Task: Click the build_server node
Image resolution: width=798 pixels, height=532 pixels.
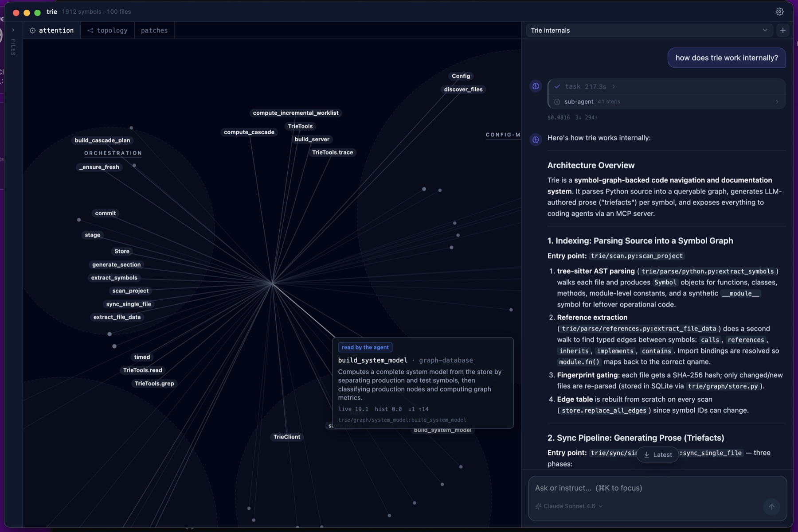Action: pyautogui.click(x=312, y=139)
